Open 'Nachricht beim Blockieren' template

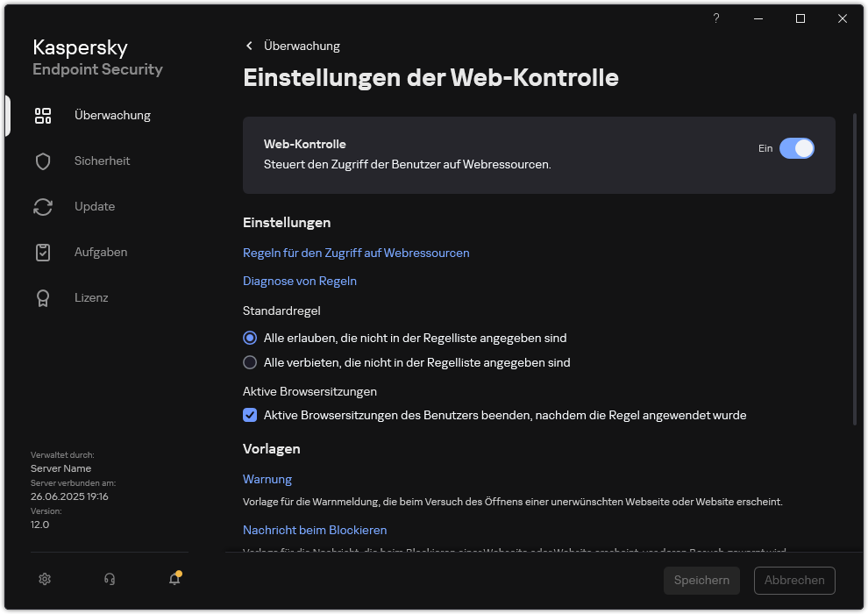315,530
